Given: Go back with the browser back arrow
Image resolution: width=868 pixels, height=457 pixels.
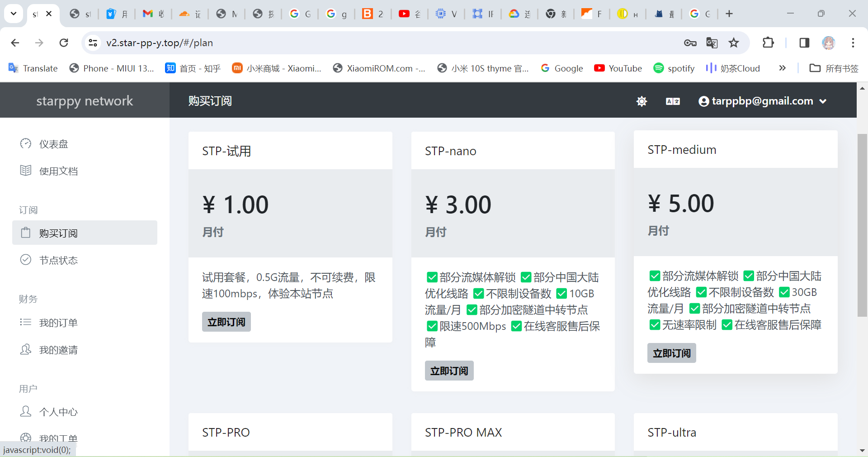Looking at the screenshot, I should tap(15, 43).
